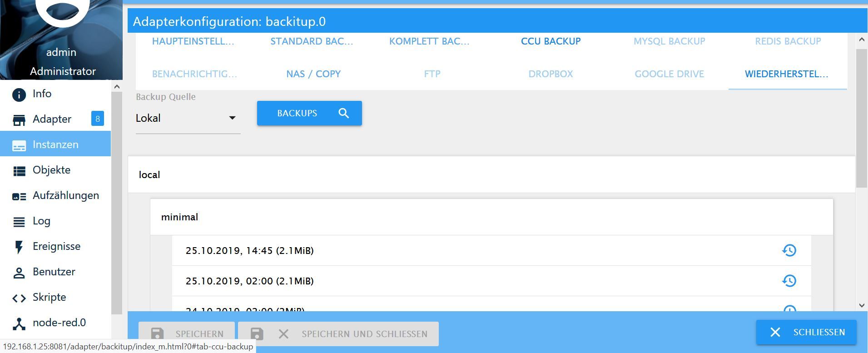Click the 'Adapterkonfiguration: backitup.0' title
This screenshot has width=868, height=353.
click(x=229, y=21)
